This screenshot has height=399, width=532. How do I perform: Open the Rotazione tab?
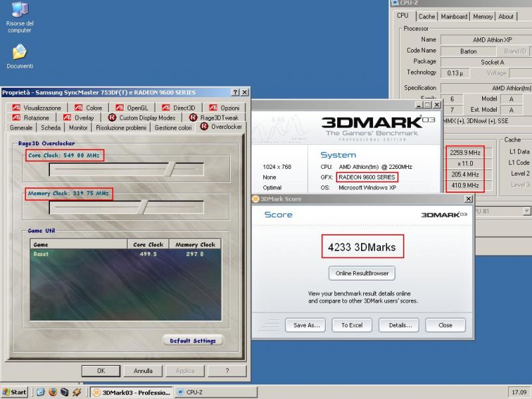click(31, 118)
